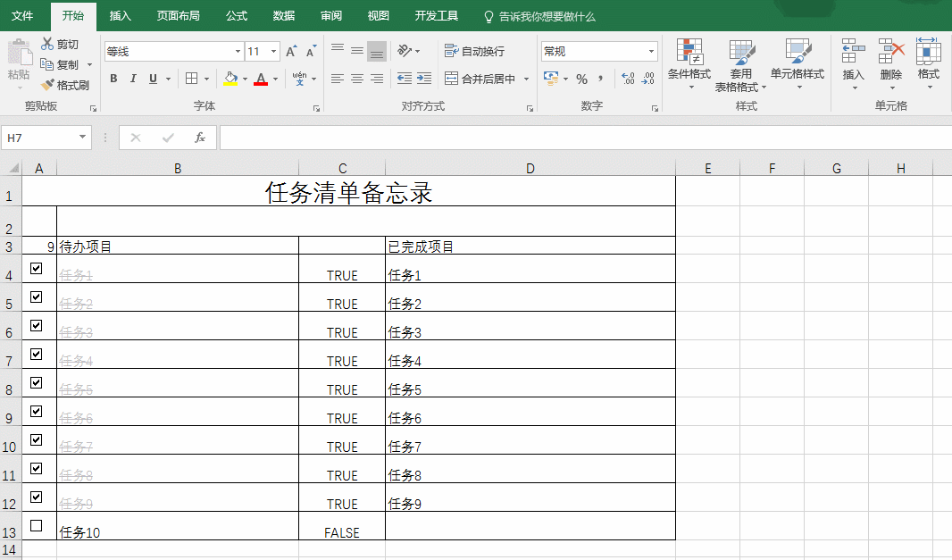This screenshot has width=952, height=560.
Task: Open the font size dropdown
Action: (274, 52)
